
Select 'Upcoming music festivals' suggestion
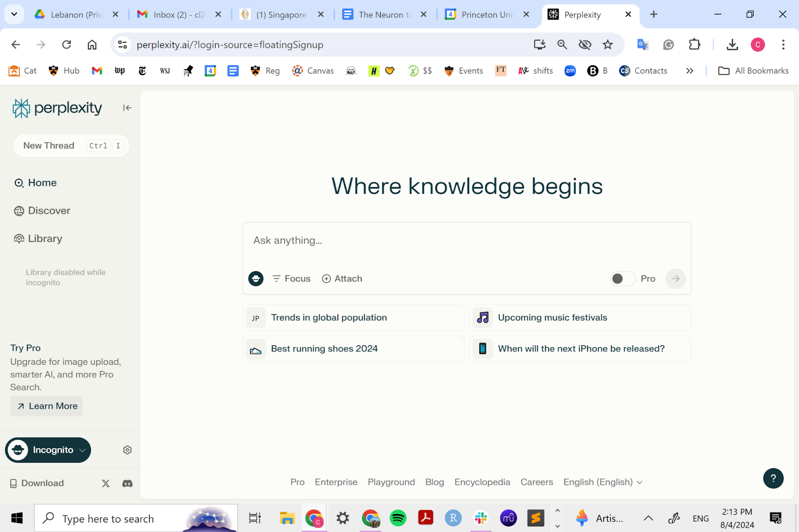tap(580, 318)
